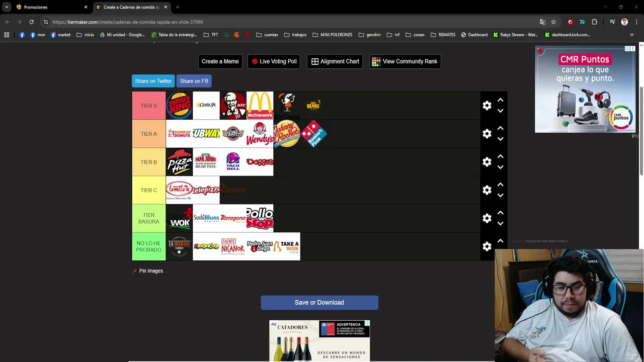The height and width of the screenshot is (362, 644).
Task: Move TIER BASURA row down with arrow
Action: [500, 223]
